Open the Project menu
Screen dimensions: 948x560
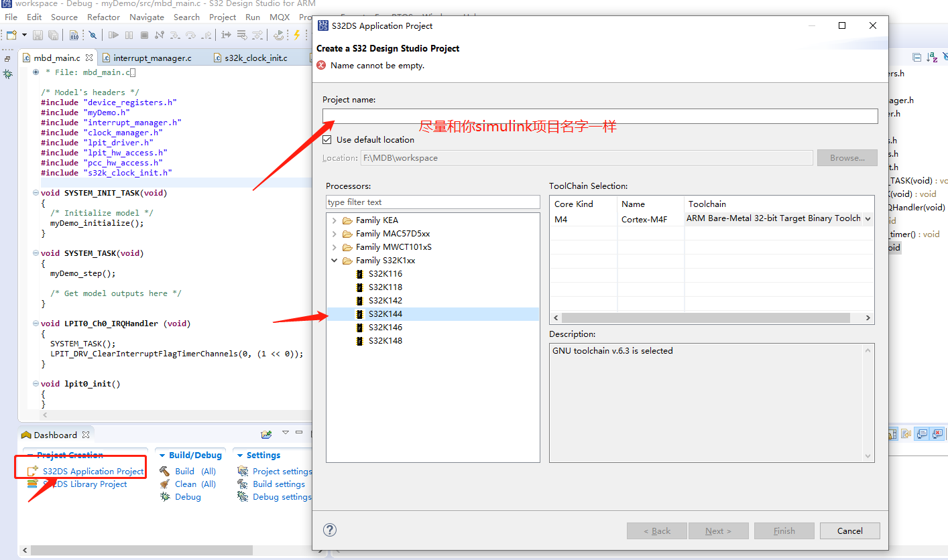(x=223, y=17)
